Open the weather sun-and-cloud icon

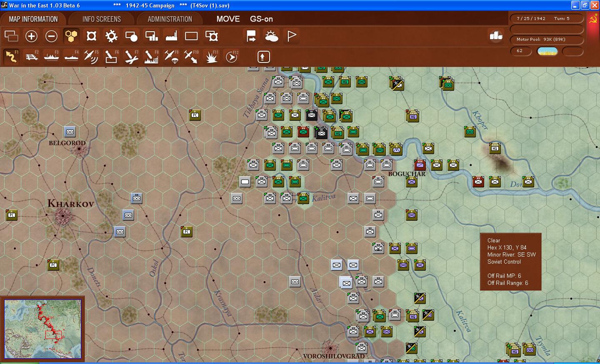pos(271,36)
